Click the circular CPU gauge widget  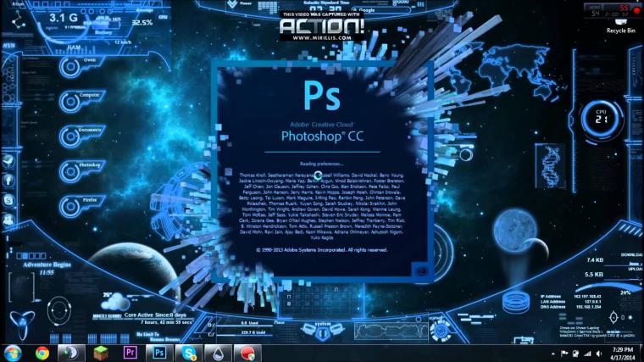pos(602,120)
